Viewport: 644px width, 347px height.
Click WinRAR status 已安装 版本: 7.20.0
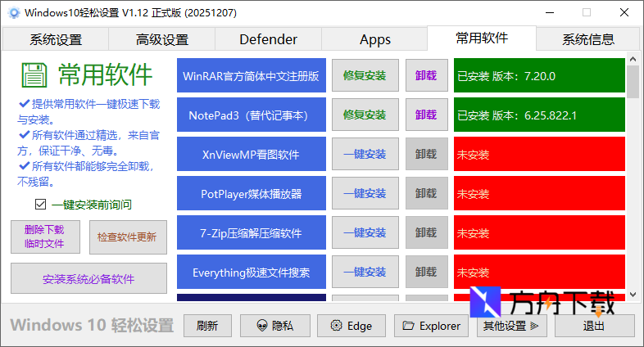click(x=539, y=75)
